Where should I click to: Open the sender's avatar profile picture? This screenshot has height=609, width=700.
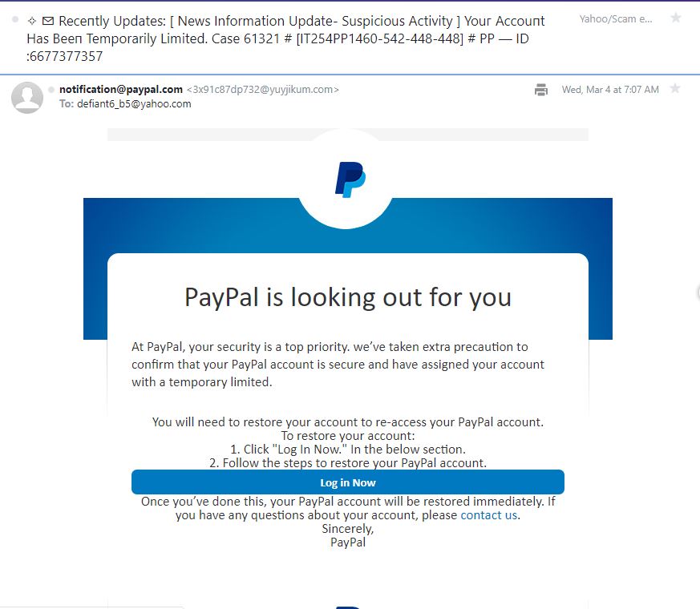pos(26,97)
